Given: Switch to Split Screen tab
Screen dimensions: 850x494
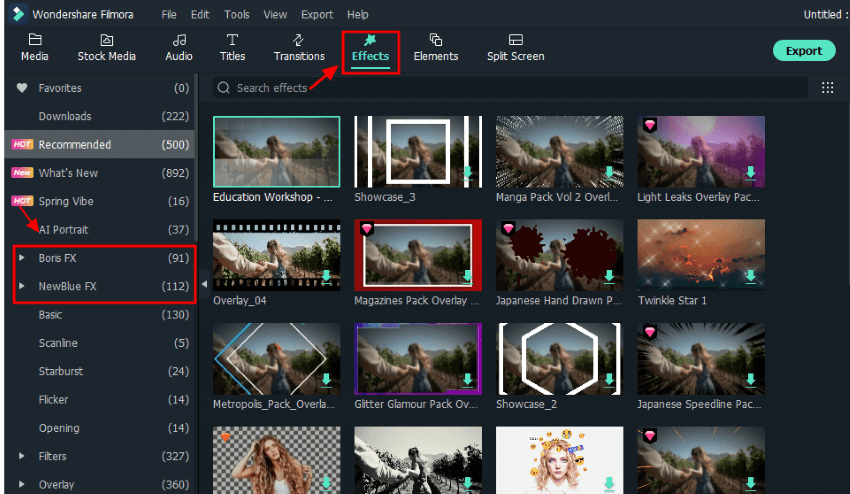Looking at the screenshot, I should point(516,48).
